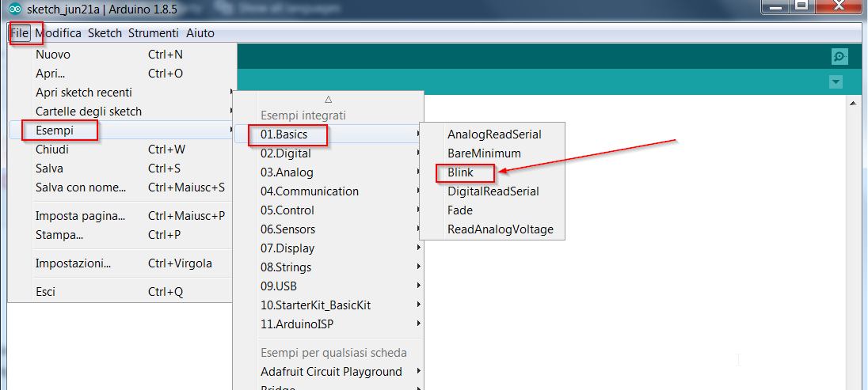Screen dimensions: 868x390
Task: Select the Blink example sketch
Action: (x=460, y=172)
